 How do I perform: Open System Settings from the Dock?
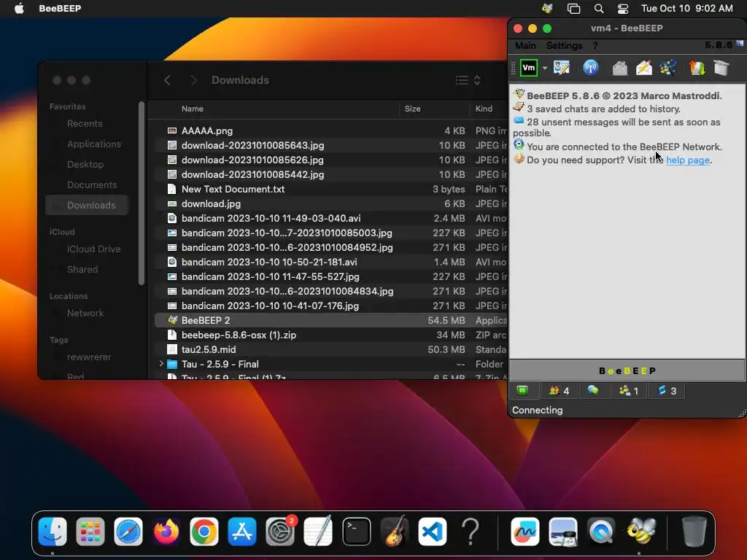pos(280,531)
